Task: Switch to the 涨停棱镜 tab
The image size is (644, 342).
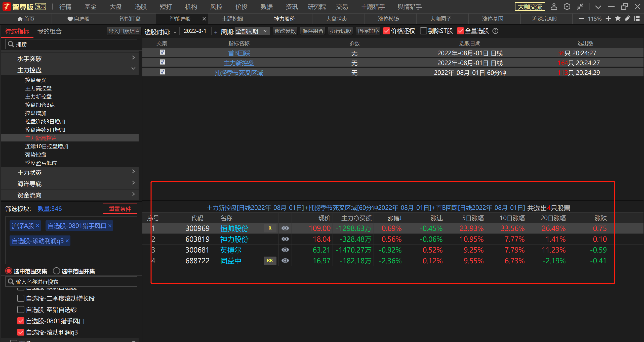Action: (388, 19)
